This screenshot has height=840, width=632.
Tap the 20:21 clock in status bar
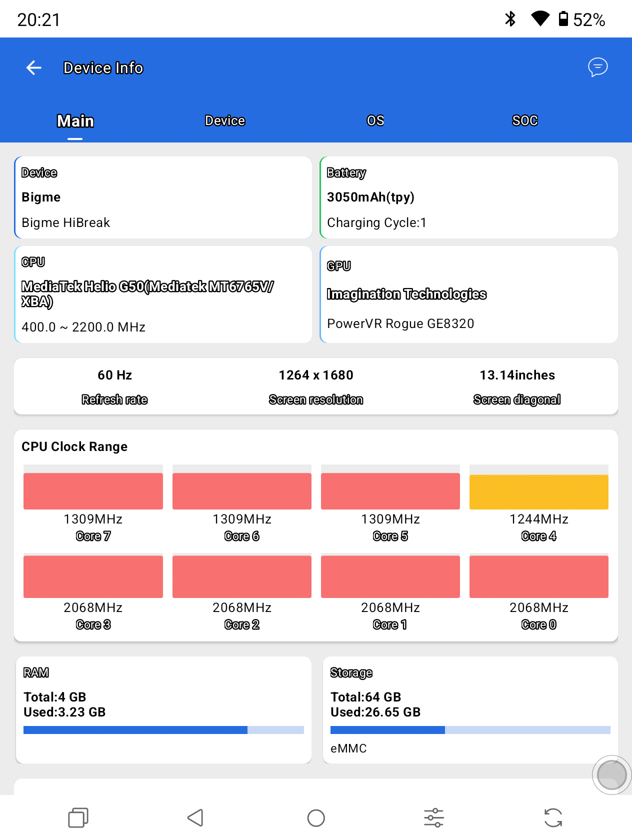coord(38,19)
